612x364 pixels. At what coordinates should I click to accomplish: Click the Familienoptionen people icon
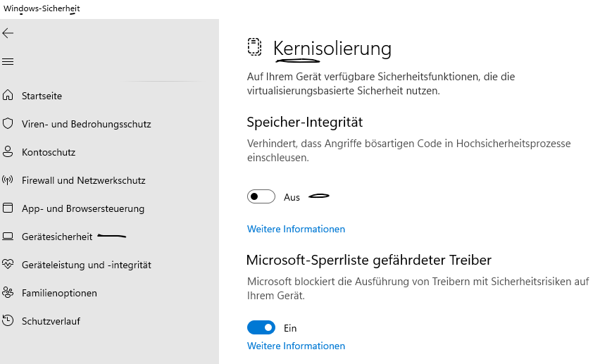tap(8, 293)
